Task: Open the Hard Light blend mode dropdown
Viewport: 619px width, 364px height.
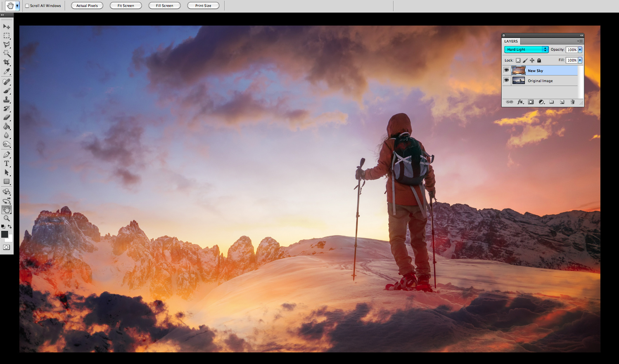Action: point(526,50)
